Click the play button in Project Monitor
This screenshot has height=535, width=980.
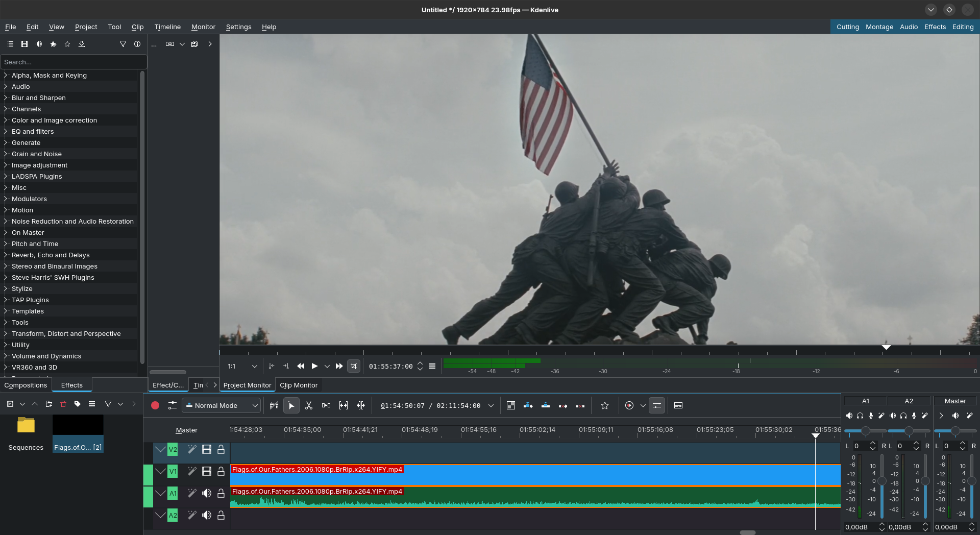(x=314, y=366)
